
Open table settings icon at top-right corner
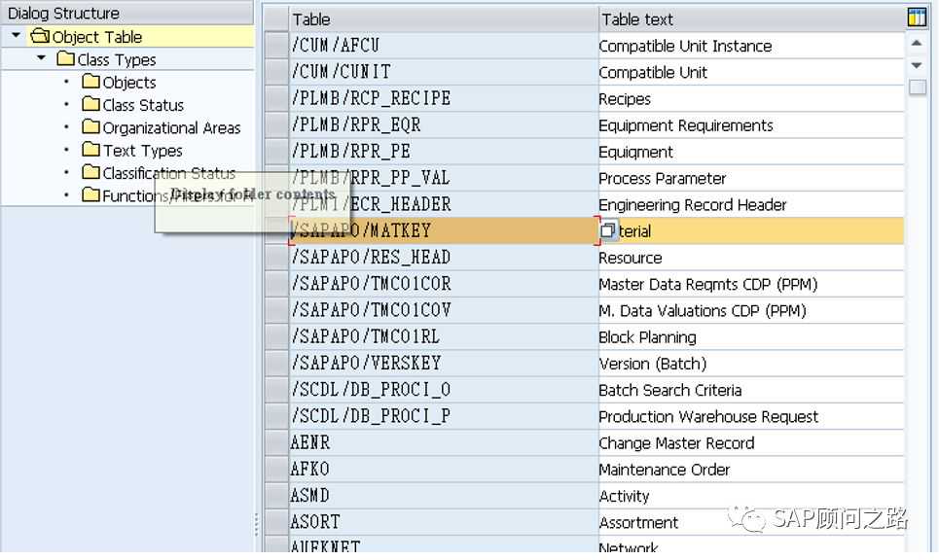pos(917,17)
